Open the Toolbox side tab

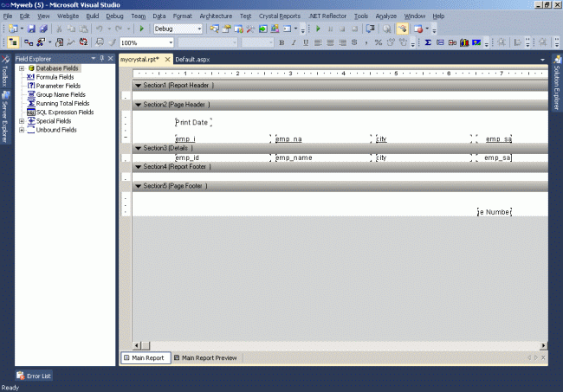(5, 71)
